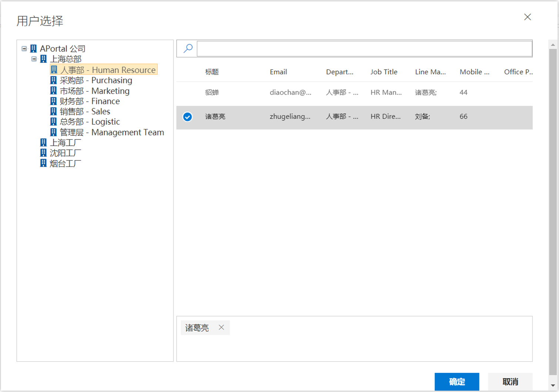The image size is (559, 392).
Task: Click 诸葛亮 name in the list row
Action: pos(215,116)
